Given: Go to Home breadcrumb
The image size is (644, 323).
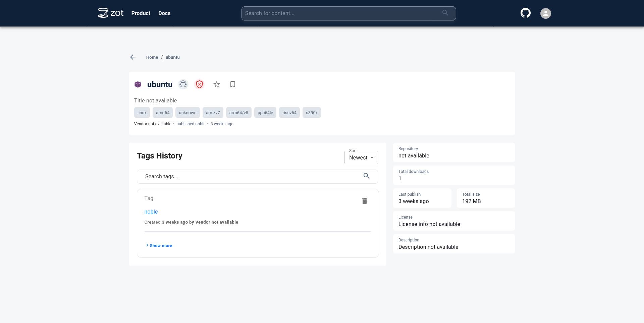Looking at the screenshot, I should tap(152, 57).
